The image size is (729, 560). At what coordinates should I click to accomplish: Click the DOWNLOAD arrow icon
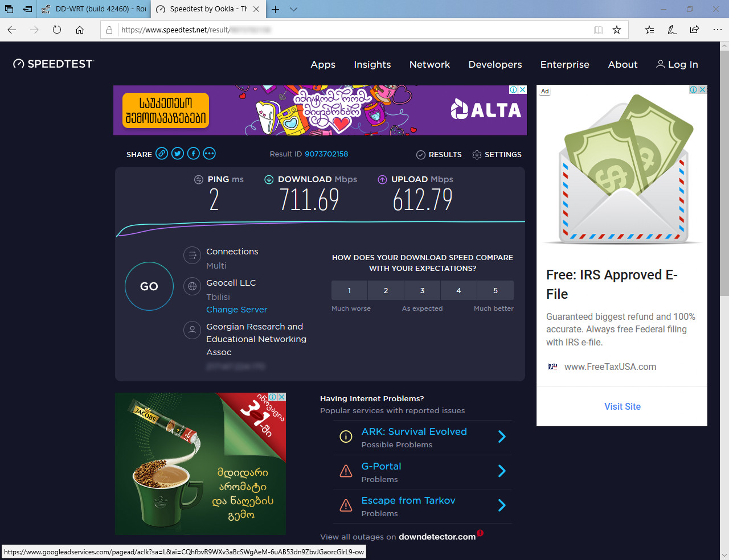coord(269,179)
